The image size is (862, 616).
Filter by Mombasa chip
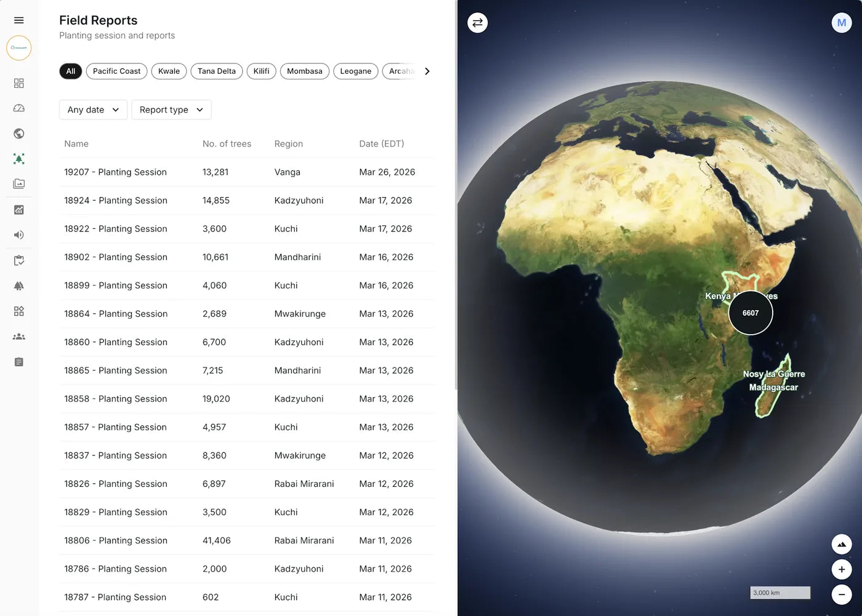pyautogui.click(x=305, y=71)
